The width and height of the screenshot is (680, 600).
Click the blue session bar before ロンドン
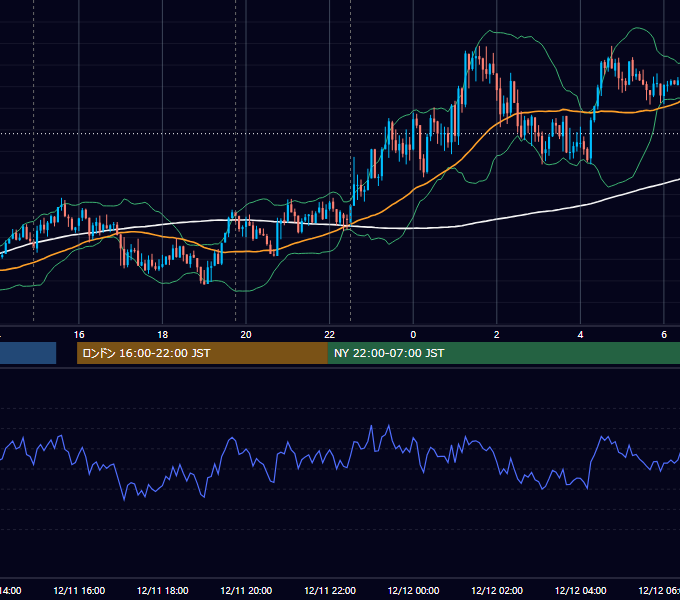[28, 353]
